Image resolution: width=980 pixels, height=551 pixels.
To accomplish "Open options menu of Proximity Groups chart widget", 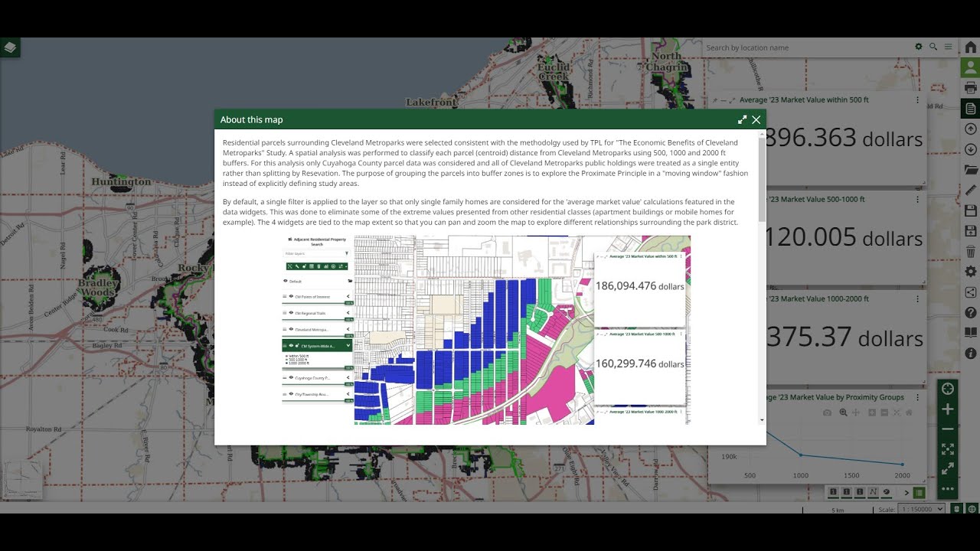I will point(917,397).
